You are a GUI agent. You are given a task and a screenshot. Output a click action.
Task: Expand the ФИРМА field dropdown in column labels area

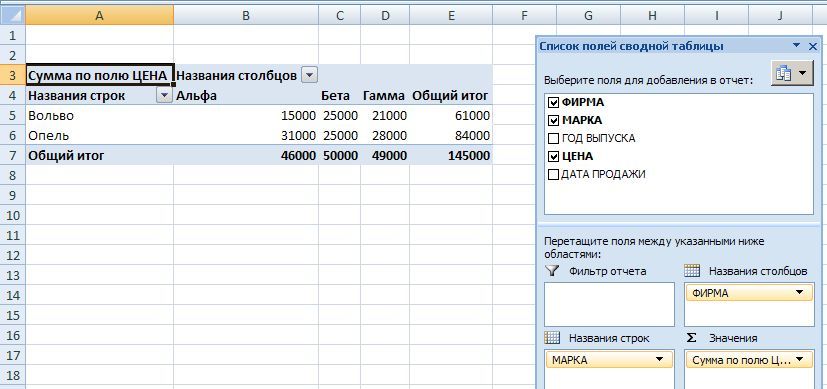click(x=800, y=293)
